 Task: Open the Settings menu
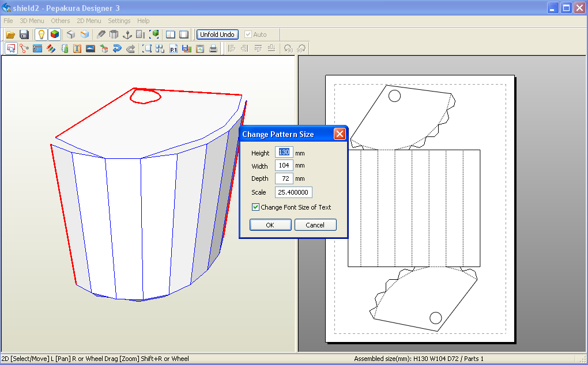click(x=119, y=21)
